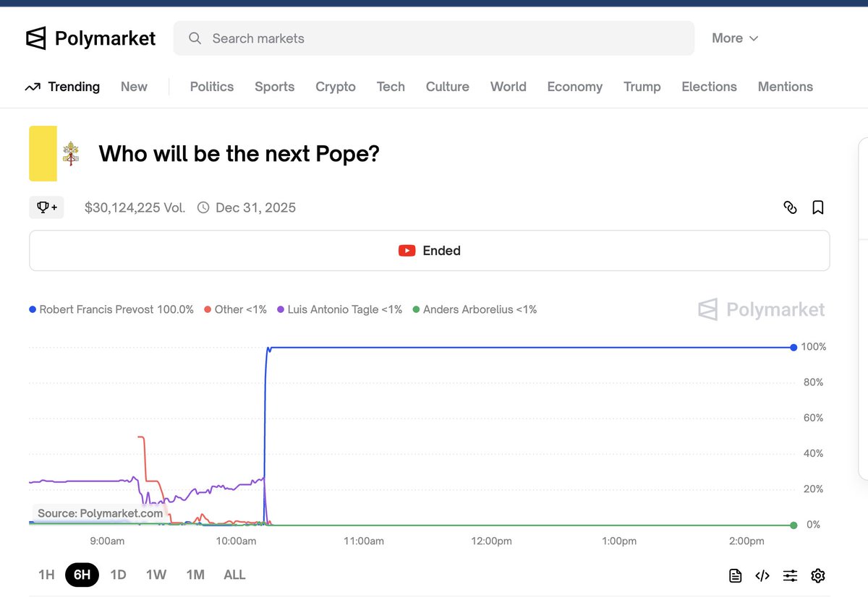Click the 20% axis label

[813, 489]
